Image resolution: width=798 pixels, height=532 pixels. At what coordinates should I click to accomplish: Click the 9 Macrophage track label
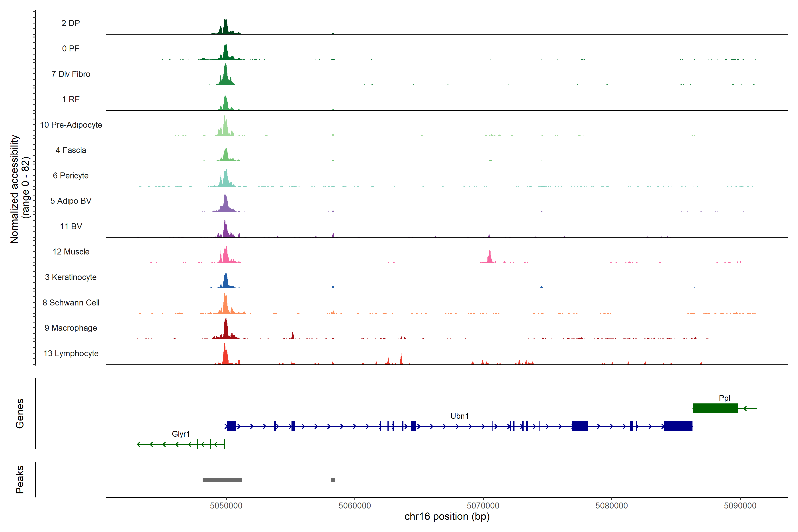[70, 328]
